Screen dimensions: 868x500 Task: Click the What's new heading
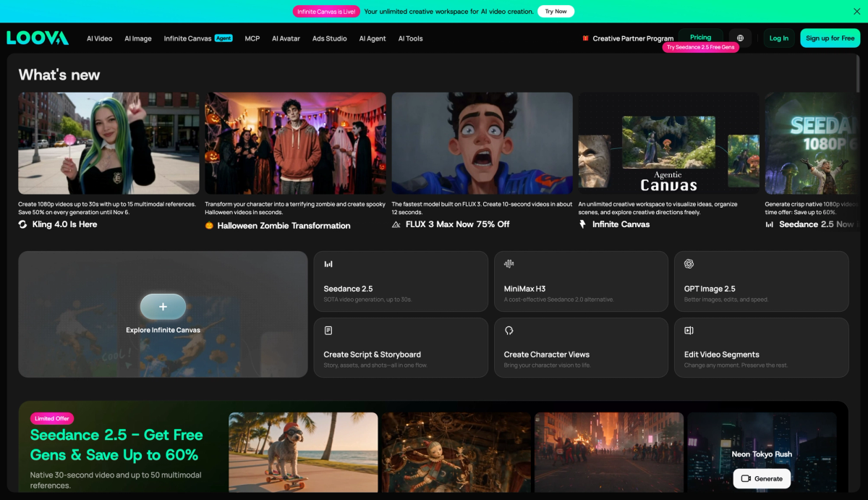[59, 75]
